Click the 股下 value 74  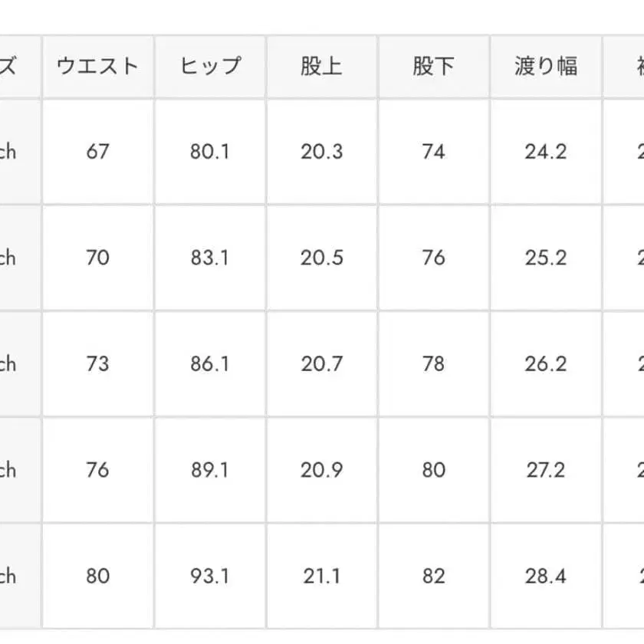point(433,152)
